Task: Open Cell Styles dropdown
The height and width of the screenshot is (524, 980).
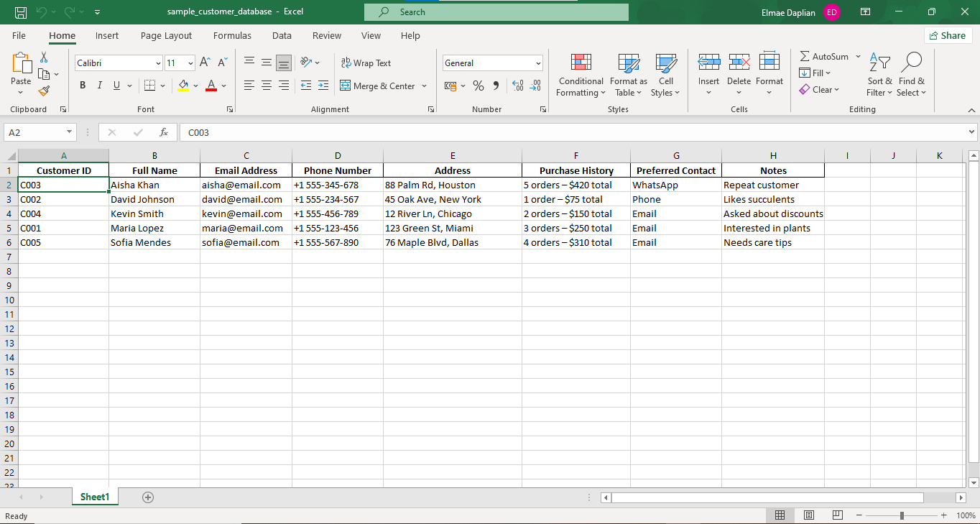Action: click(x=666, y=75)
